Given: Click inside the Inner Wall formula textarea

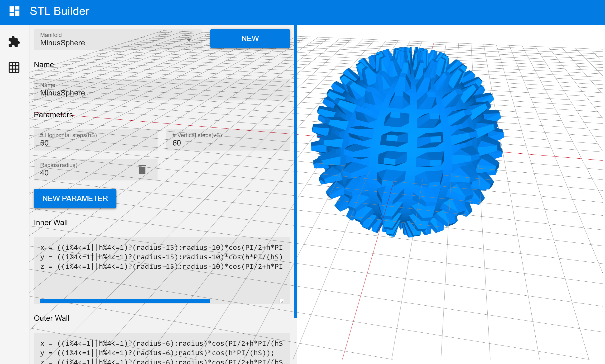Looking at the screenshot, I should click(x=162, y=270).
